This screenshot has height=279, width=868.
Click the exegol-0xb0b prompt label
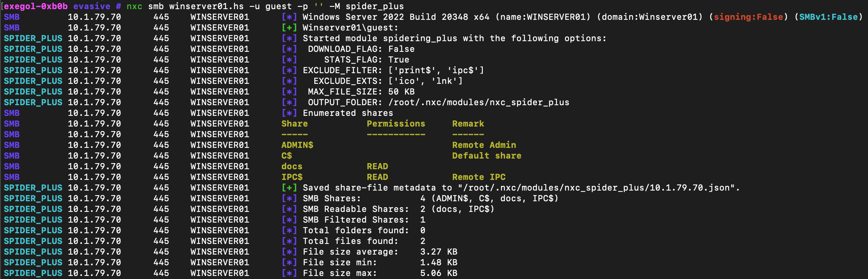click(x=36, y=6)
